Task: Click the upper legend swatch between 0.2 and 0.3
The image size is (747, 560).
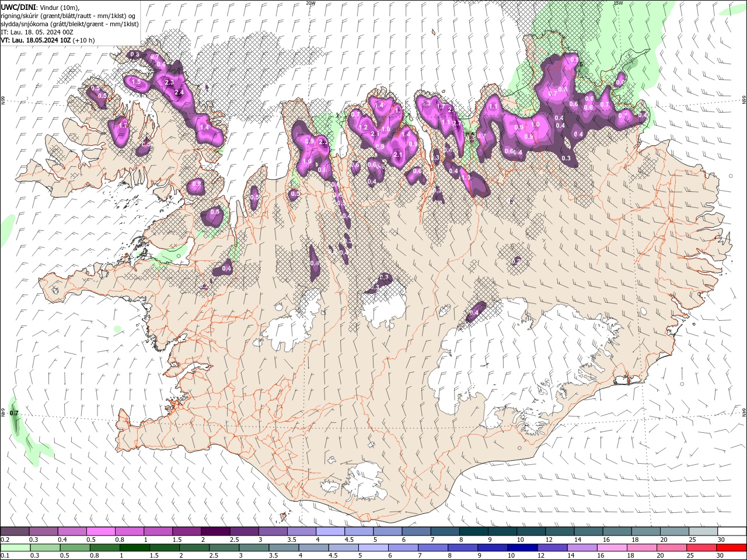Action: pos(15,531)
